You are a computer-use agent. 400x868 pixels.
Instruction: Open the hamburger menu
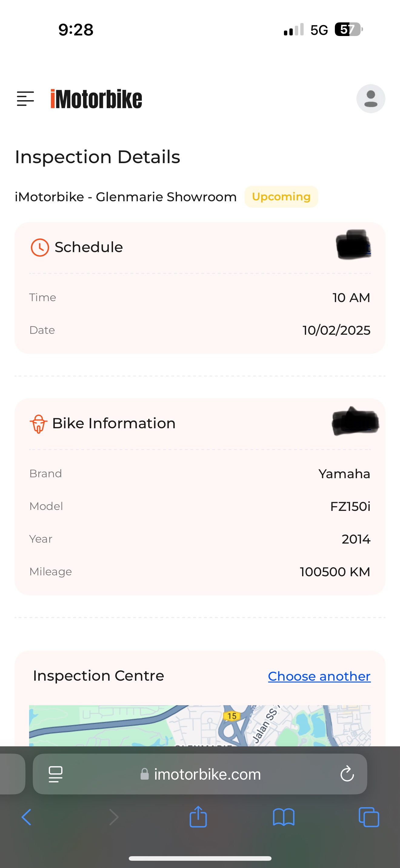[26, 99]
